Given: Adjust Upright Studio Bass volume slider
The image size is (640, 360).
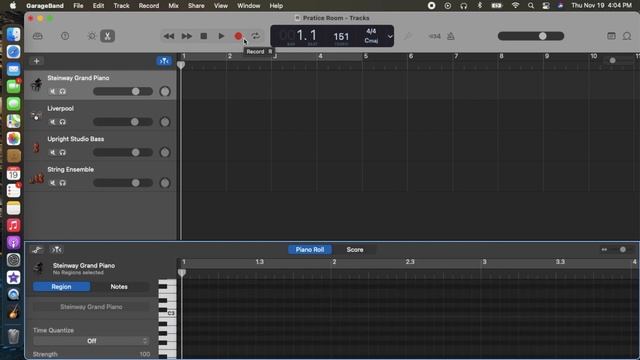Looking at the screenshot, I should (123, 152).
